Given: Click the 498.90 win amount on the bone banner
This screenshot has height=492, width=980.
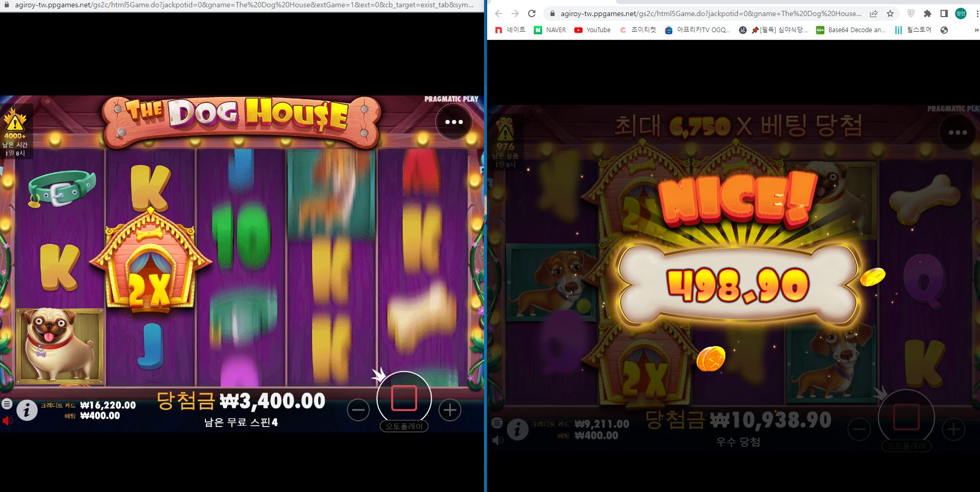Looking at the screenshot, I should click(738, 285).
